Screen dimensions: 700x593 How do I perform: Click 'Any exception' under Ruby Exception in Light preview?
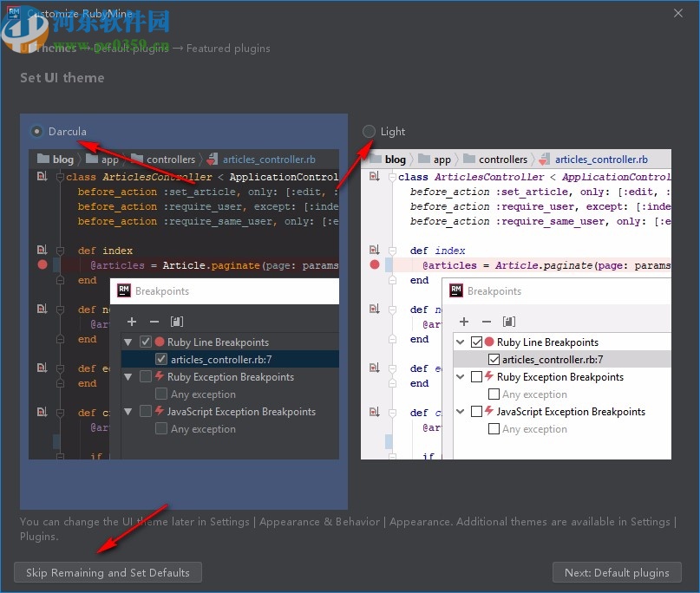point(534,394)
